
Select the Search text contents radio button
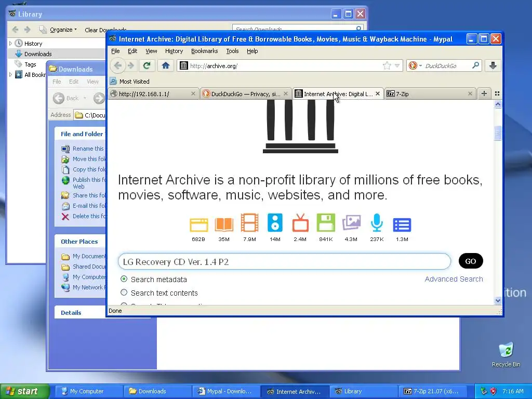124,292
